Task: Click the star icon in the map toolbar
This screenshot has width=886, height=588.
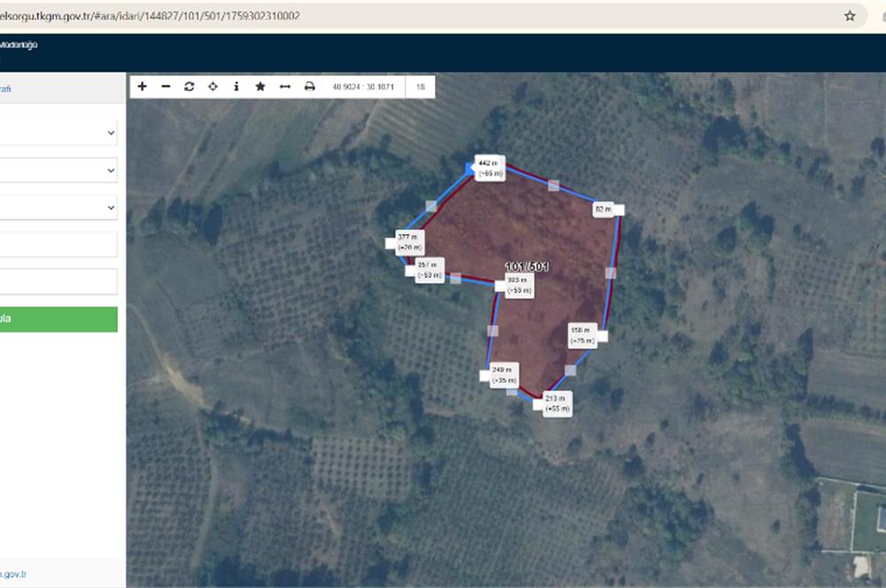Action: click(x=260, y=87)
